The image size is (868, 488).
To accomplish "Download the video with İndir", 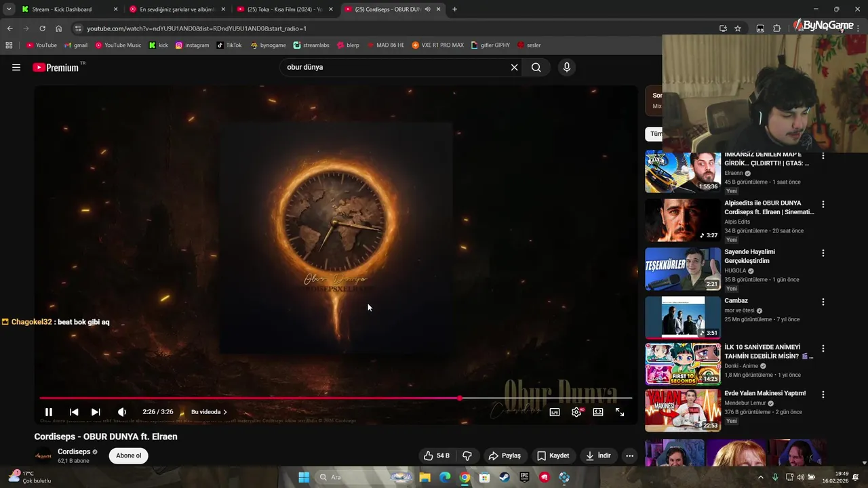I will point(598,455).
